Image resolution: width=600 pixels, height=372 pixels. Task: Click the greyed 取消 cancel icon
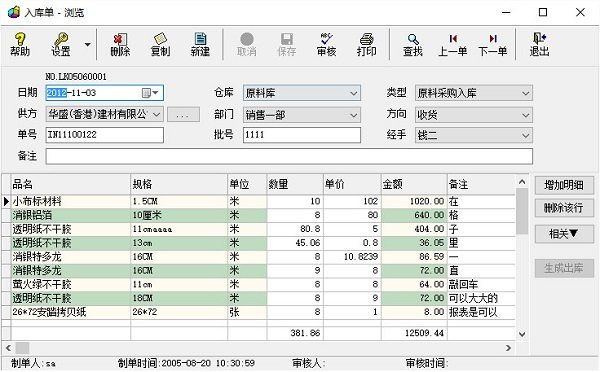(246, 44)
